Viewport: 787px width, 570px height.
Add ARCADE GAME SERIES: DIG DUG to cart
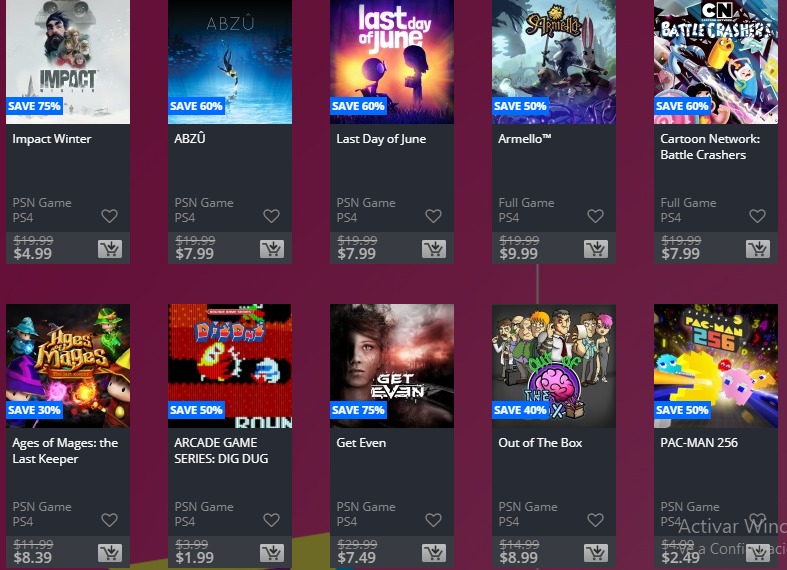click(272, 553)
